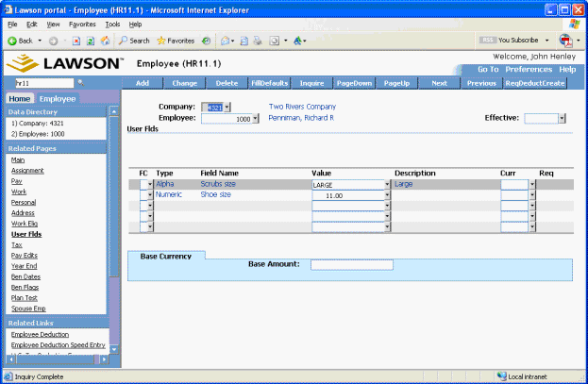
Task: Open the Spouse Emp related page
Action: point(28,309)
